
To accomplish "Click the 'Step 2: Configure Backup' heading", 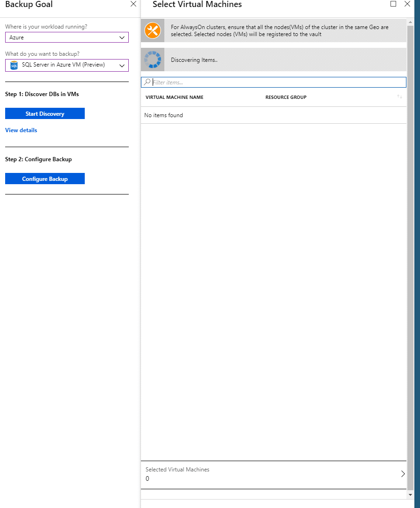I will pos(38,159).
